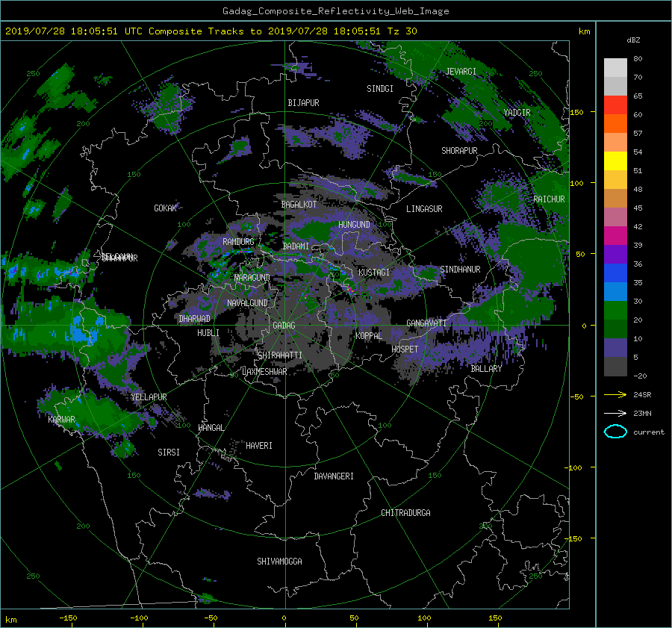Click the KUSTAGI city label
The image size is (672, 628).
374,273
